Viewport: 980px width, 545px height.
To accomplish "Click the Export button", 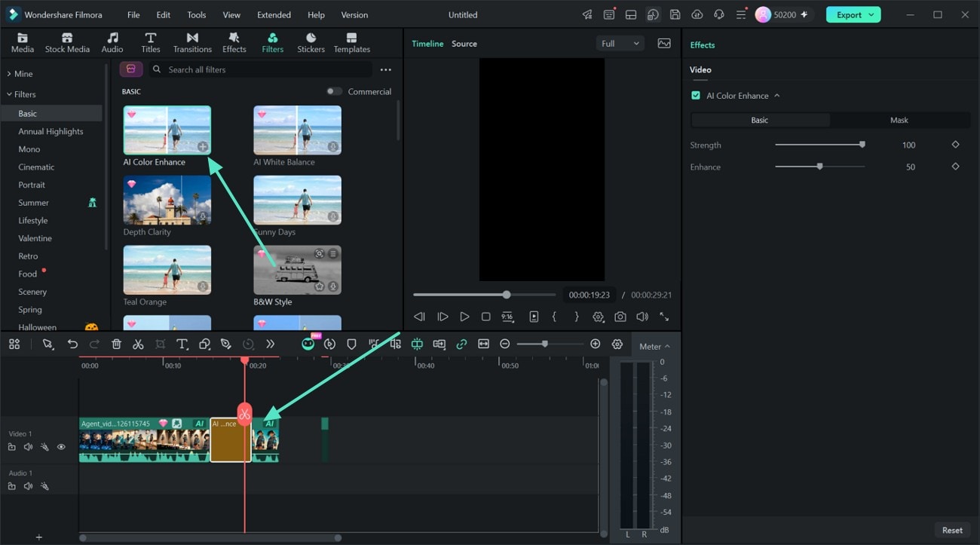I will pyautogui.click(x=853, y=14).
